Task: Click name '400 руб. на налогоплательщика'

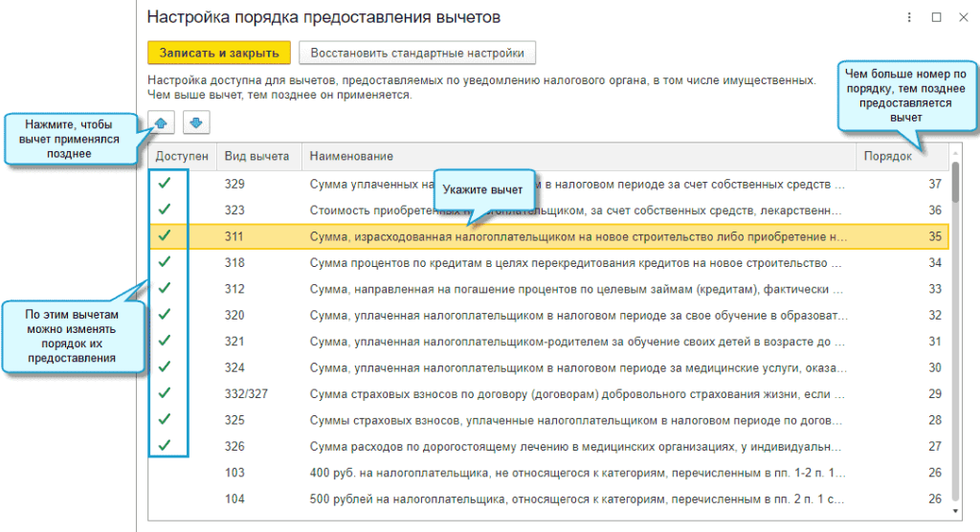Action: pyautogui.click(x=577, y=473)
